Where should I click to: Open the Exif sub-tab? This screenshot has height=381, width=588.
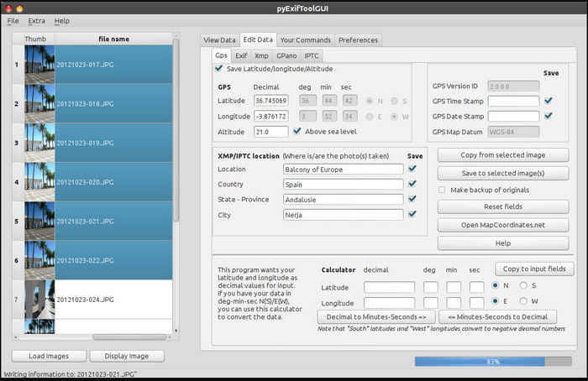tap(241, 55)
